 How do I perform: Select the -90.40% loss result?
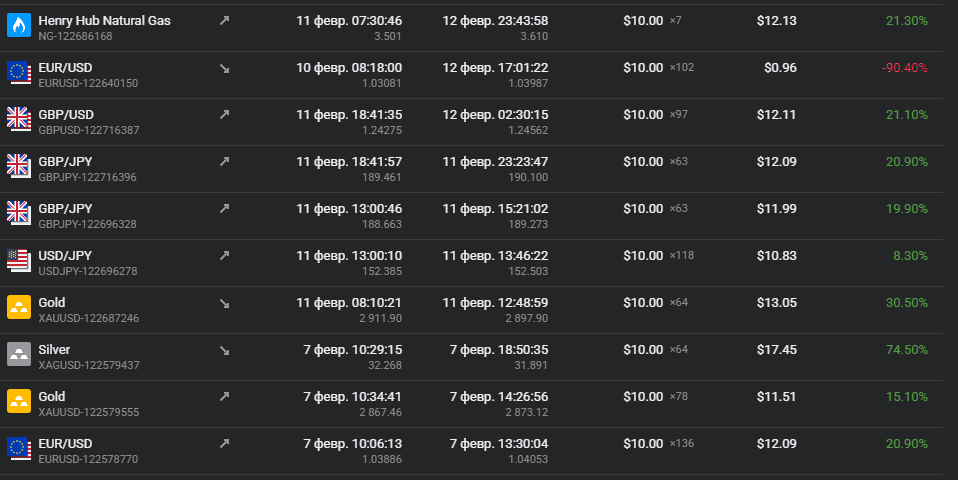click(905, 68)
